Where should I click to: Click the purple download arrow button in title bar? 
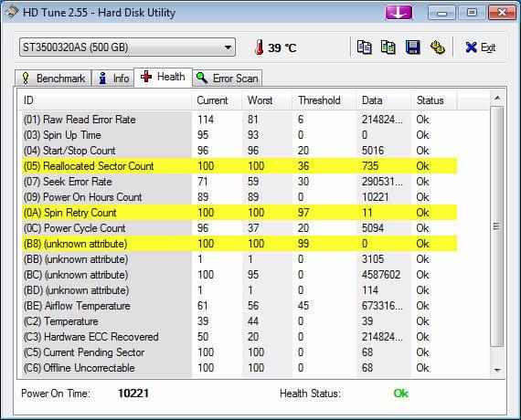[x=399, y=13]
